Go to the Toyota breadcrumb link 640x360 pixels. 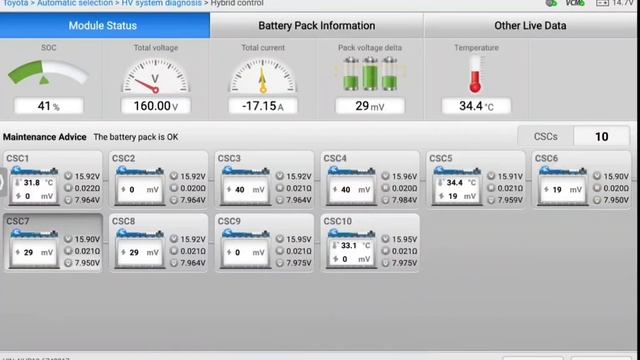click(16, 3)
